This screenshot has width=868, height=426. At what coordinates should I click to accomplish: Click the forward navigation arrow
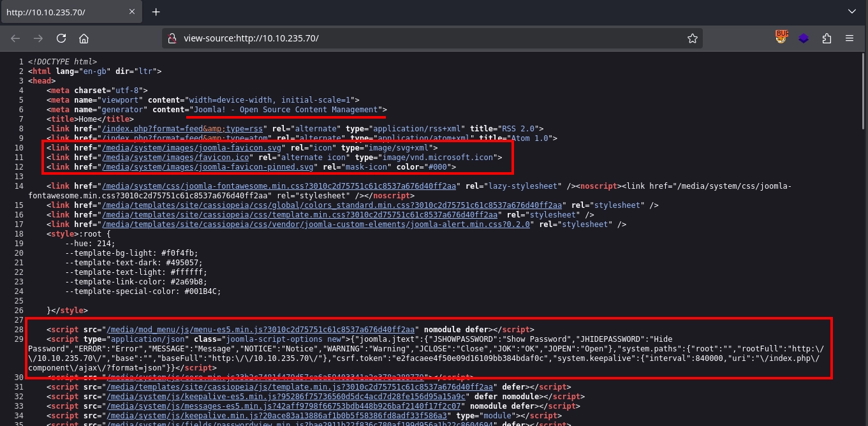38,38
